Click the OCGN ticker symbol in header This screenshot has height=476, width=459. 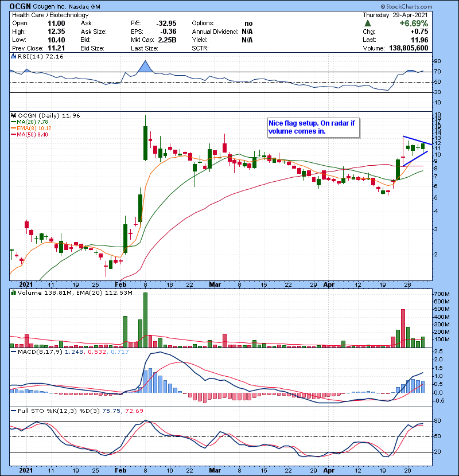click(x=20, y=6)
